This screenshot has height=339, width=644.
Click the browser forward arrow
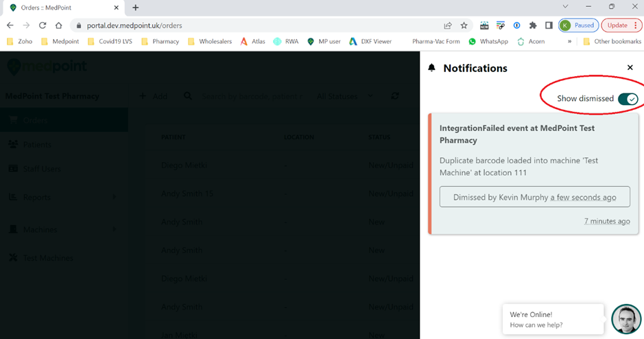tap(26, 25)
